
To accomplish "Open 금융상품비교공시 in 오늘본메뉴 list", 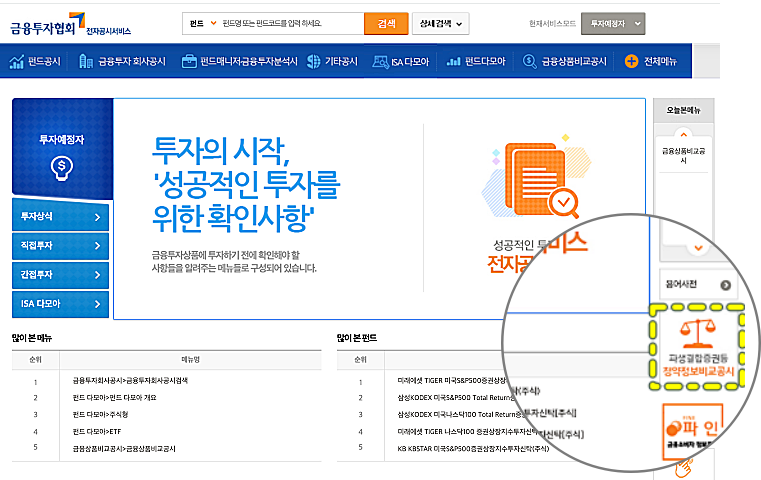I will 683,155.
